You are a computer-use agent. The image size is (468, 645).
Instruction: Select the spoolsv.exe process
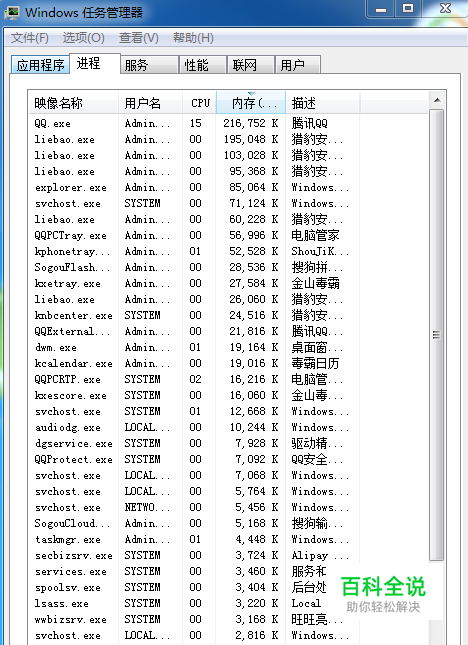point(195,588)
